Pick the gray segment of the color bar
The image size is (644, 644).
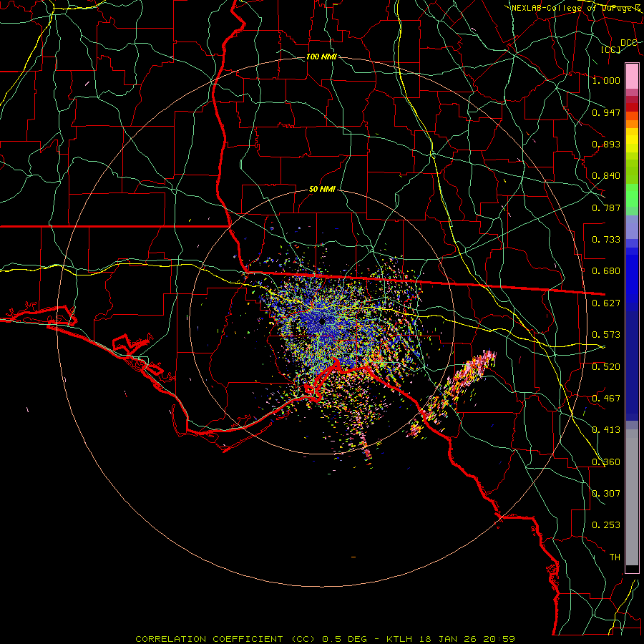click(632, 497)
